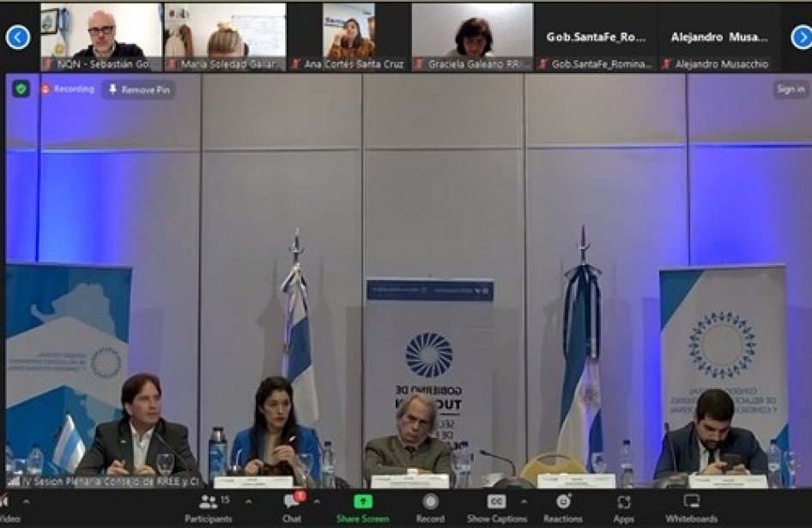
Task: Open the Reactions menu
Action: [563, 506]
